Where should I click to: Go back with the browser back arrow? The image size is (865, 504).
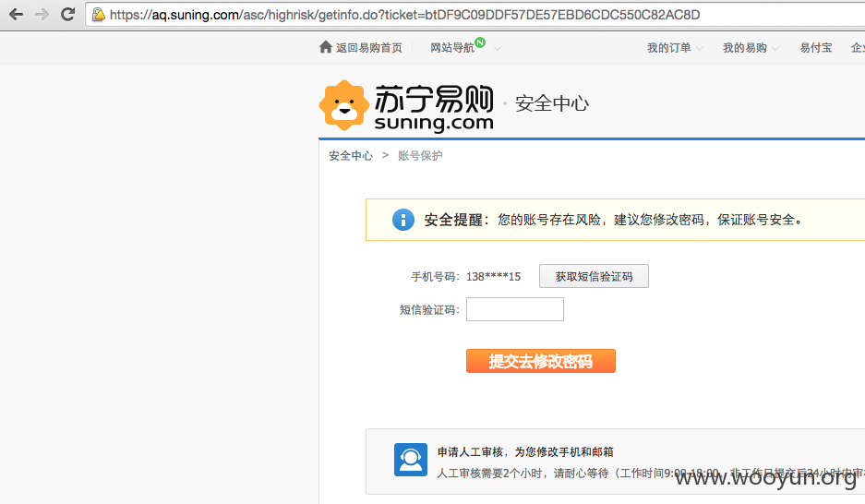coord(16,15)
